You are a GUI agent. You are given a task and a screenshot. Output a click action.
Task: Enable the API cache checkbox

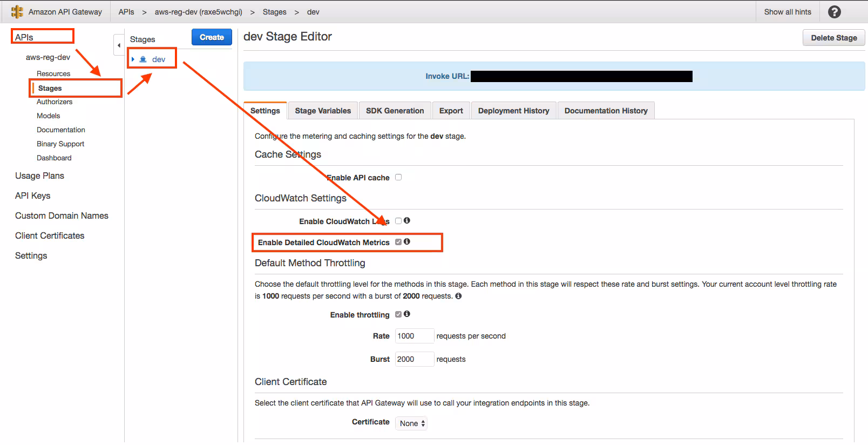(x=398, y=177)
